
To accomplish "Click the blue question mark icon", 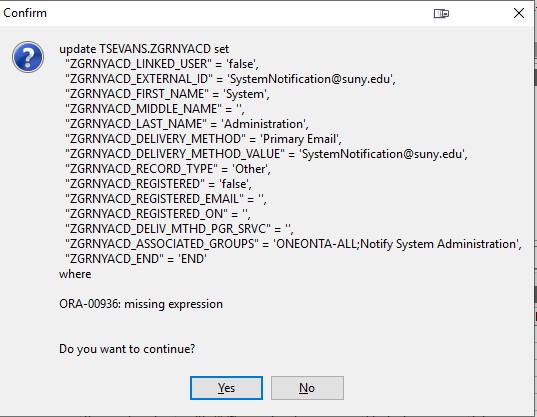I will (x=28, y=57).
